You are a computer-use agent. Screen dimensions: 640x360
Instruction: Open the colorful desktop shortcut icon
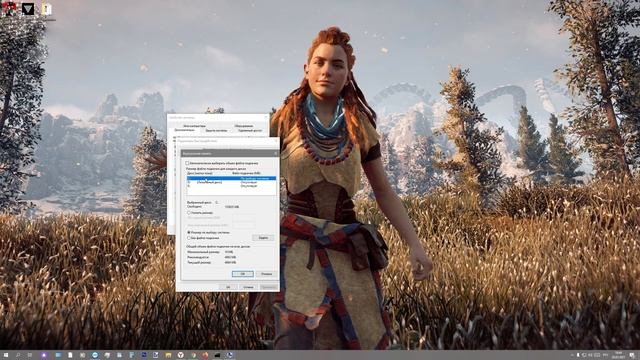(x=9, y=8)
